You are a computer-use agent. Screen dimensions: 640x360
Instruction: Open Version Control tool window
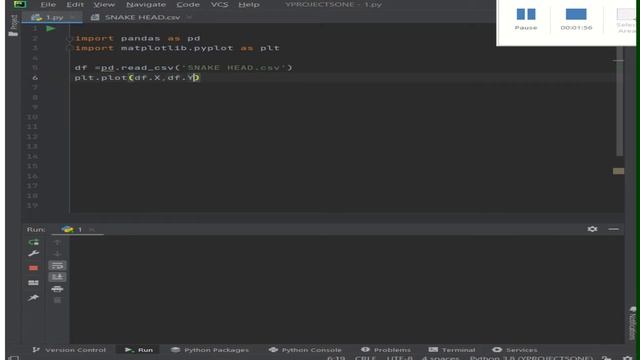pyautogui.click(x=69, y=350)
